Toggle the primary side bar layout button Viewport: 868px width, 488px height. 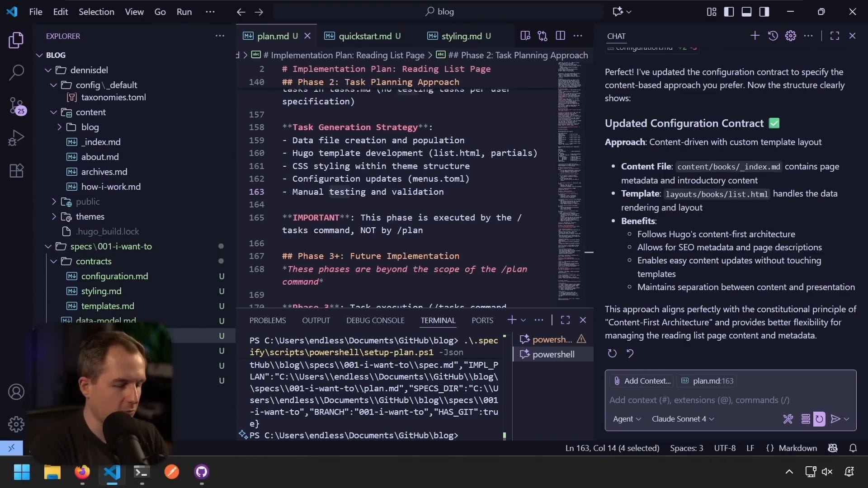pos(729,12)
